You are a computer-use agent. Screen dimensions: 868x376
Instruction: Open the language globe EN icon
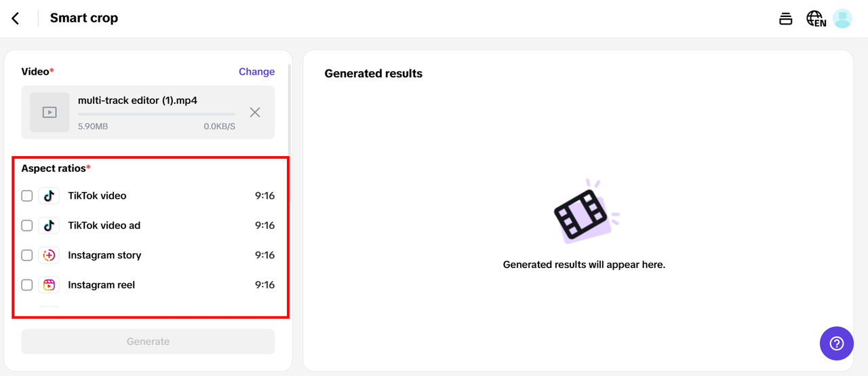pos(816,18)
